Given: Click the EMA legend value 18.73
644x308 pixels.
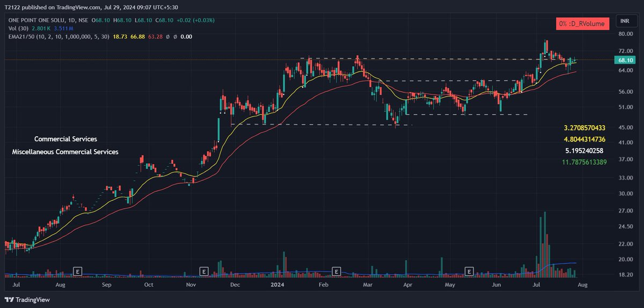Looking at the screenshot, I should 121,36.
